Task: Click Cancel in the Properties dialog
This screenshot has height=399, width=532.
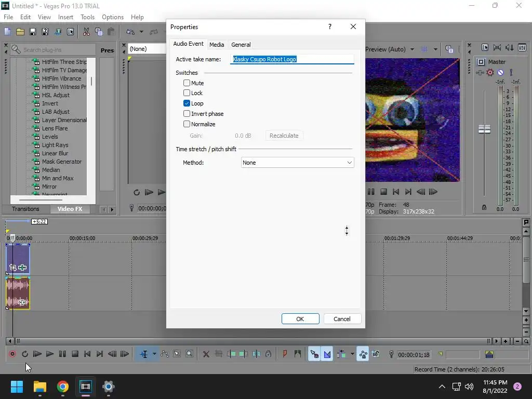Action: (342, 319)
